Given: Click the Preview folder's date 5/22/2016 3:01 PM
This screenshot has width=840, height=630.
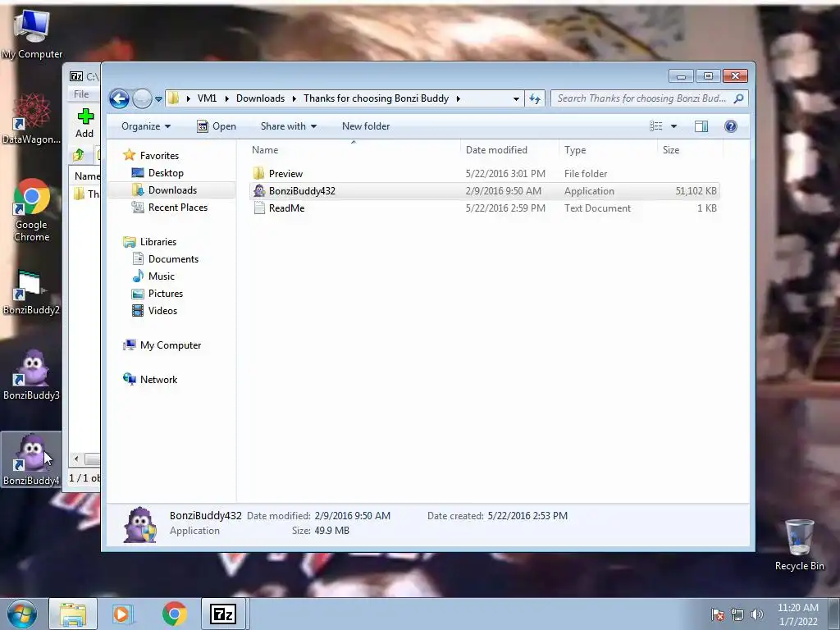Looking at the screenshot, I should 505,174.
